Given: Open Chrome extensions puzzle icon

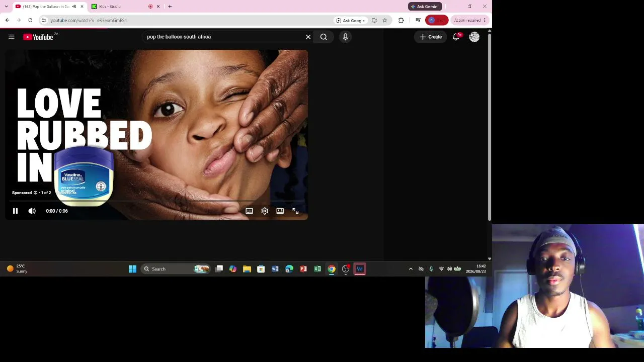Looking at the screenshot, I should (x=401, y=20).
